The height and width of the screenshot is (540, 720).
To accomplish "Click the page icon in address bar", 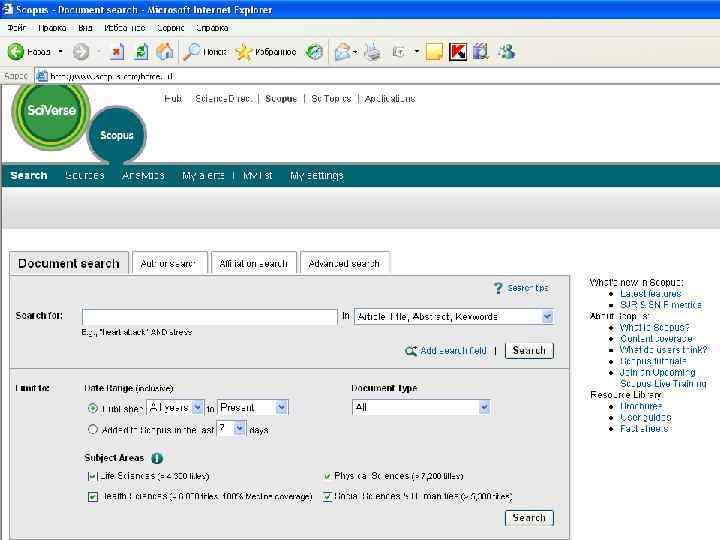I will [42, 76].
